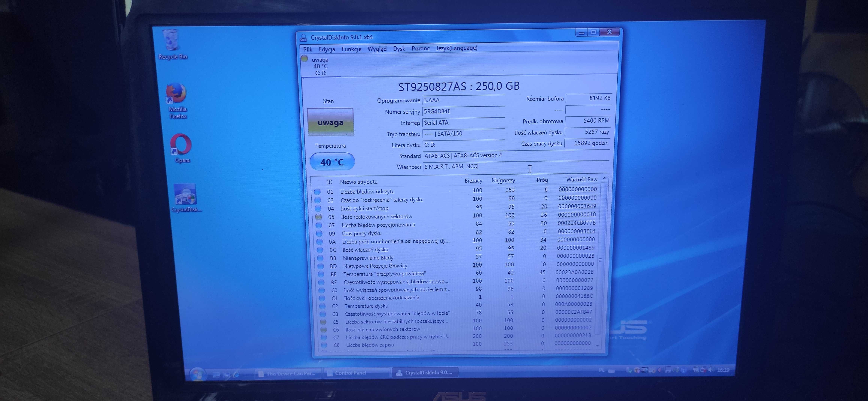Screen dimensions: 868x401
Task: Select row 0C Ilość włączeń dysku
Action: point(456,249)
